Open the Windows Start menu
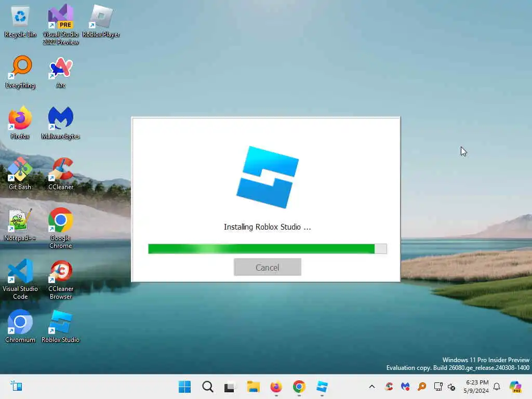Screen dimensions: 532x399 point(184,387)
